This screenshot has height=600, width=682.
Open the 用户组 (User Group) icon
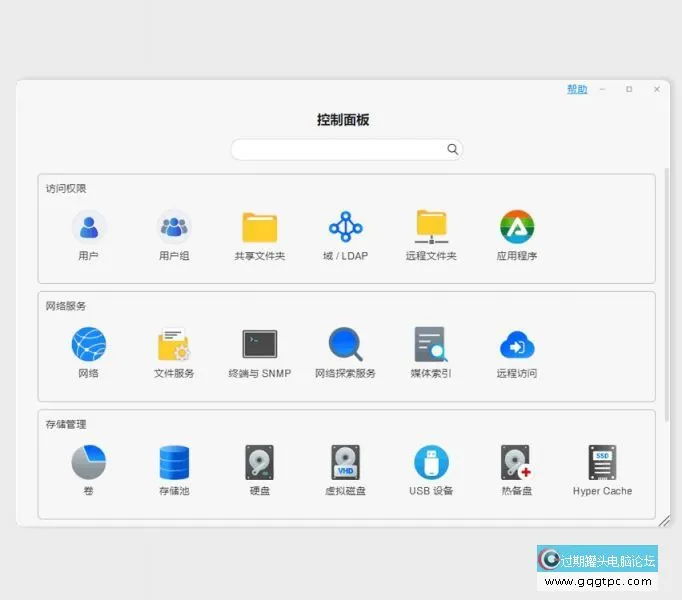(174, 227)
